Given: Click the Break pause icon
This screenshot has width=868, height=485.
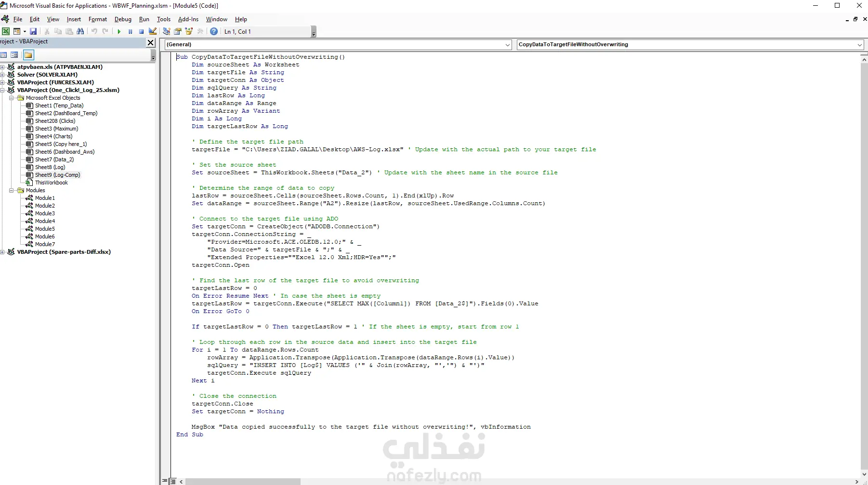Looking at the screenshot, I should 130,31.
